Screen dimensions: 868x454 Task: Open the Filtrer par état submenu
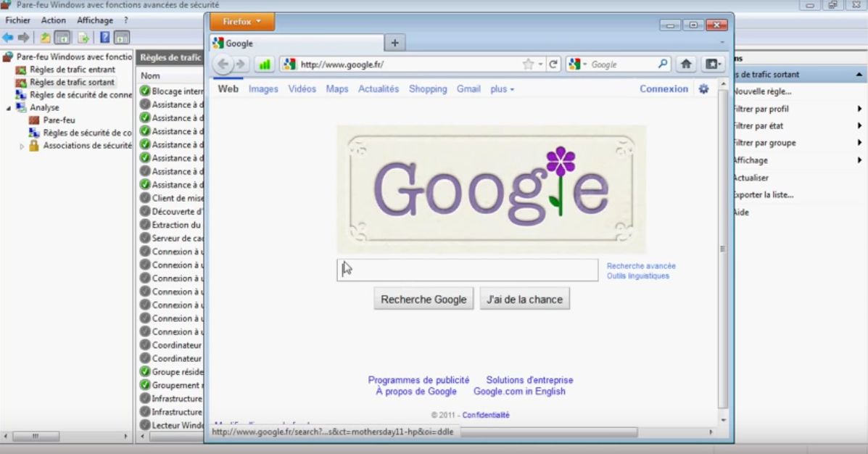(798, 125)
